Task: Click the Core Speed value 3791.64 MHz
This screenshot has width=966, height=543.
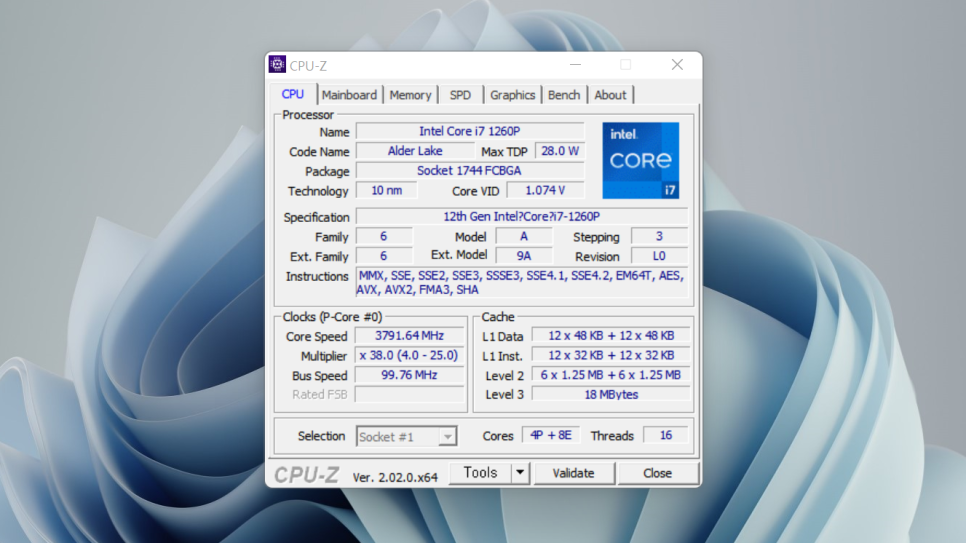Action: pyautogui.click(x=410, y=336)
